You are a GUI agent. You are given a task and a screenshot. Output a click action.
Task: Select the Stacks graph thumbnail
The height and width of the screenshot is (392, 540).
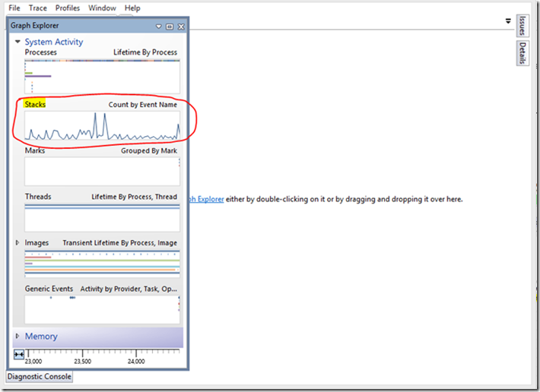point(102,125)
